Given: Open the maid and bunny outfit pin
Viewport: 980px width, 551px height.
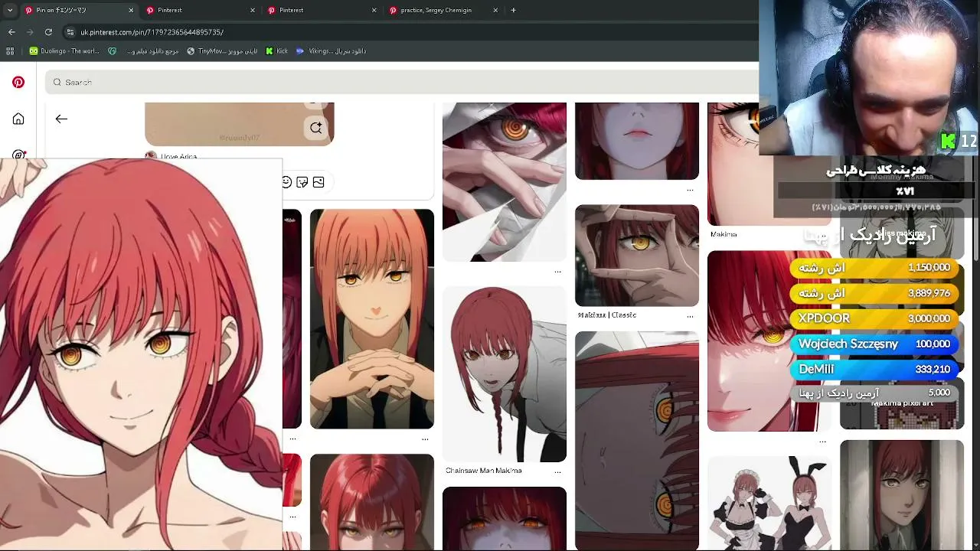Looking at the screenshot, I should pos(769,503).
